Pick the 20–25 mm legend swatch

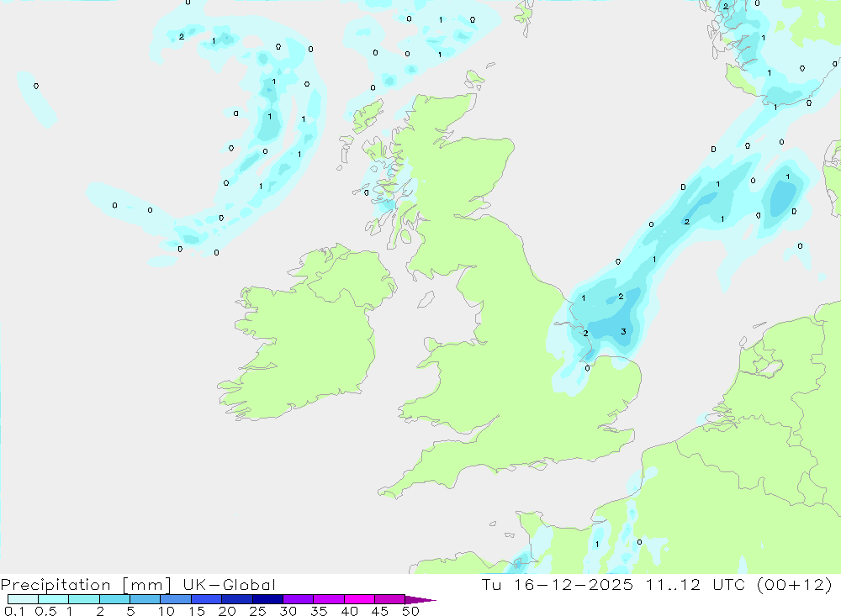click(x=237, y=599)
